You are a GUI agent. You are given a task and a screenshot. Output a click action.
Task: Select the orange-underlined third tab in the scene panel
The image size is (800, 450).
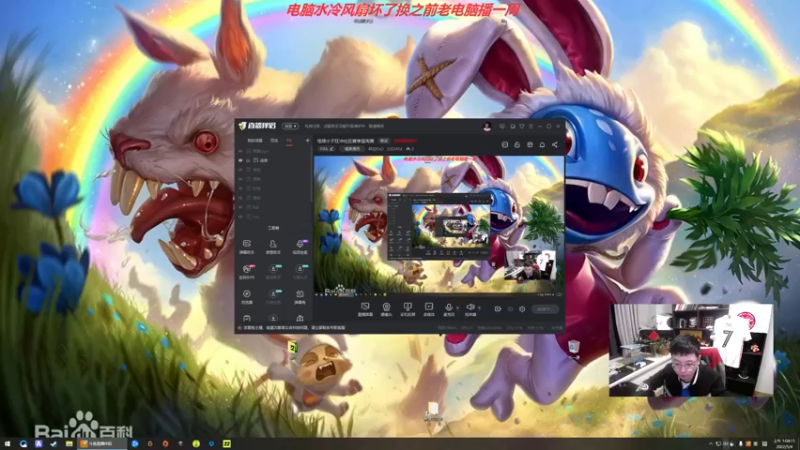tap(289, 141)
